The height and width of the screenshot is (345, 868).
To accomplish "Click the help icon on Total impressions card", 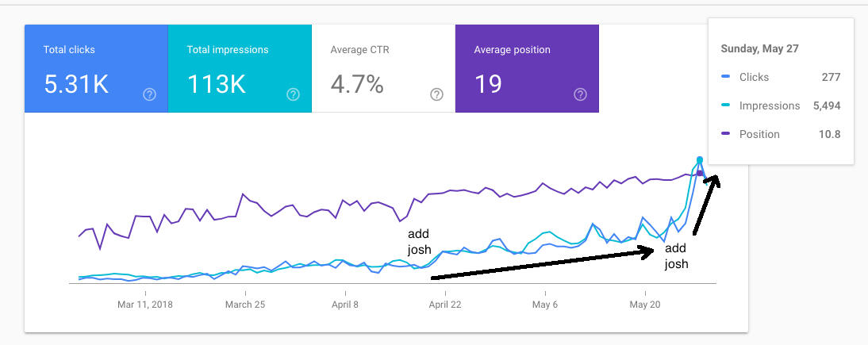I will tap(293, 94).
